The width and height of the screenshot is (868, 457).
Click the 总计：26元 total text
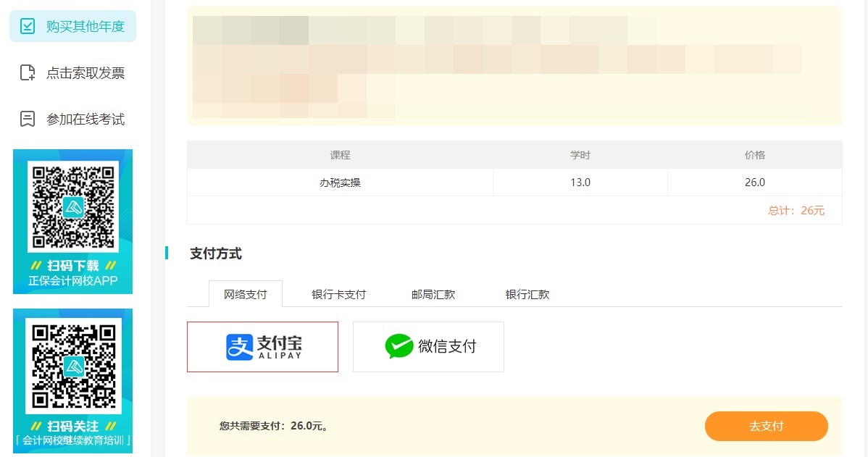tap(796, 211)
